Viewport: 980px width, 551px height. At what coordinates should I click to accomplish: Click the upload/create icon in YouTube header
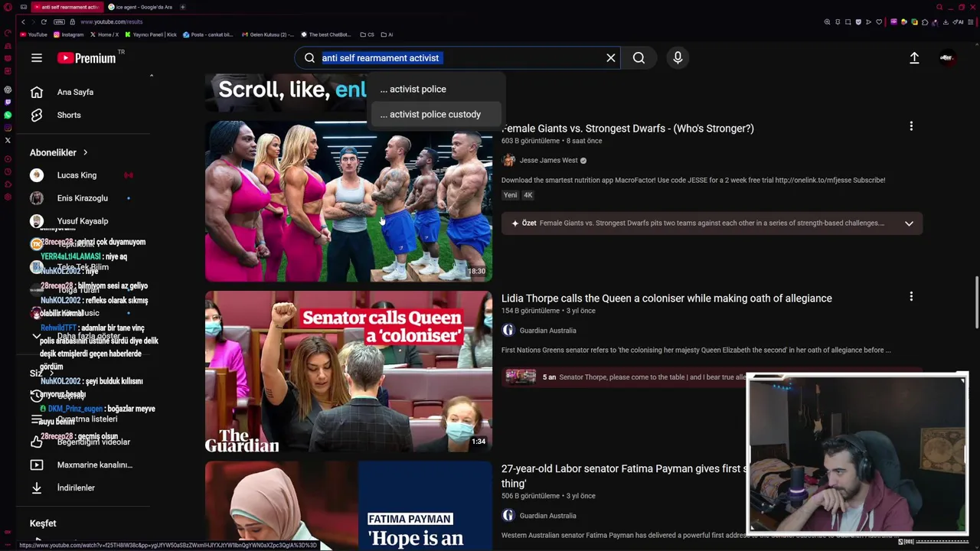tap(914, 58)
